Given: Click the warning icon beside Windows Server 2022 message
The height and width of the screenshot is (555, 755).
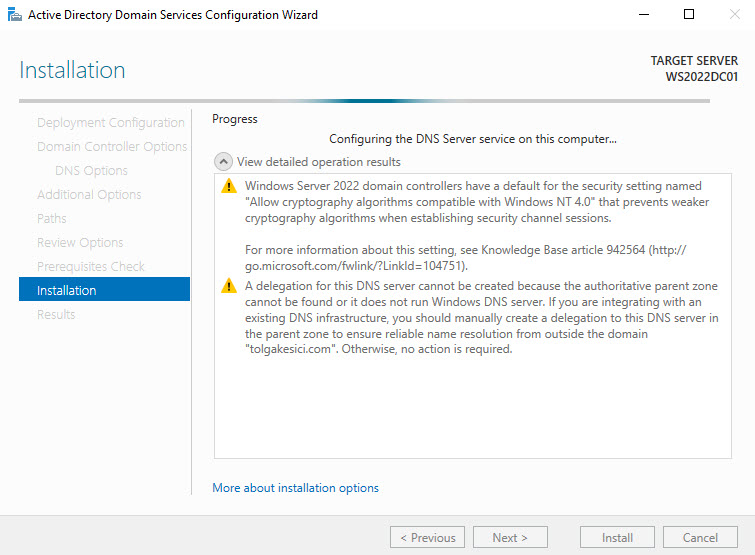Looking at the screenshot, I should tap(229, 186).
